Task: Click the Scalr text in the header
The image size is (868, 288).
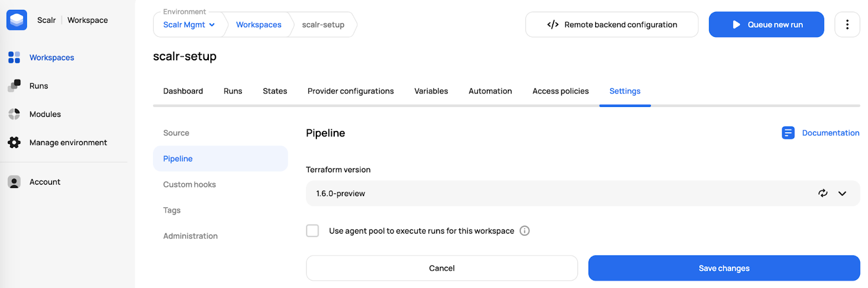Action: tap(46, 20)
